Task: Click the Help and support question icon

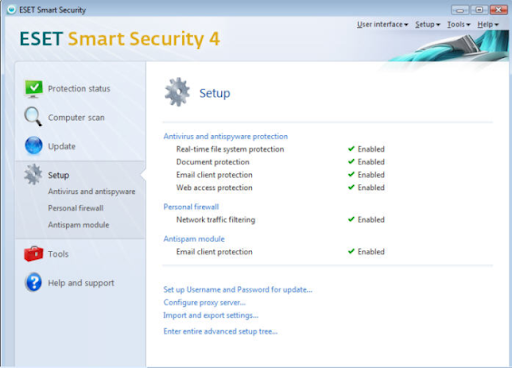Action: pos(33,282)
